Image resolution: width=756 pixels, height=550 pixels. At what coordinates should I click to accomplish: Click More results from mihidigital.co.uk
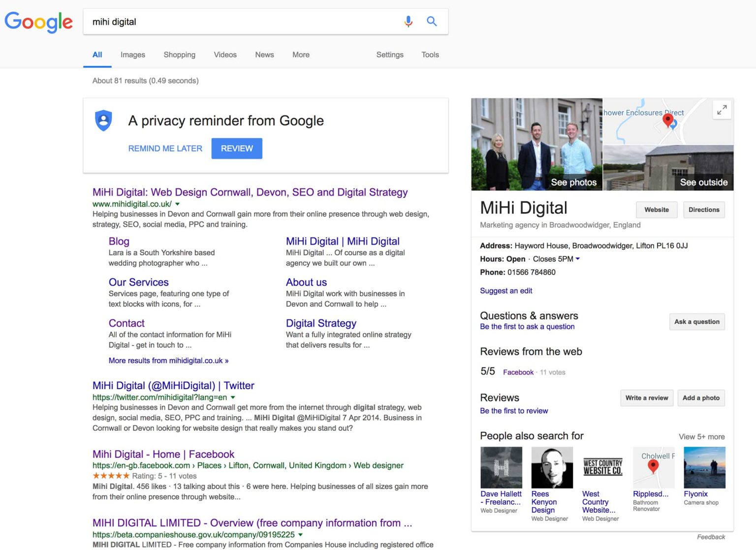[168, 361]
